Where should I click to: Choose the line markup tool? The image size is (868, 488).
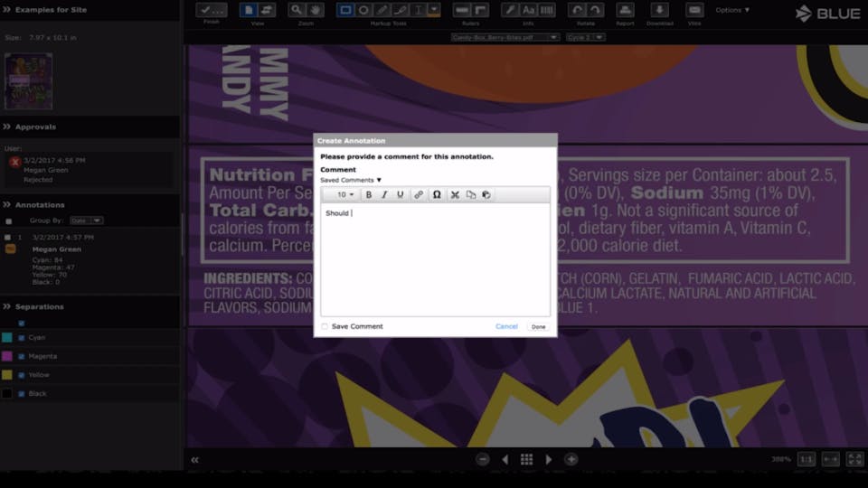pyautogui.click(x=382, y=10)
